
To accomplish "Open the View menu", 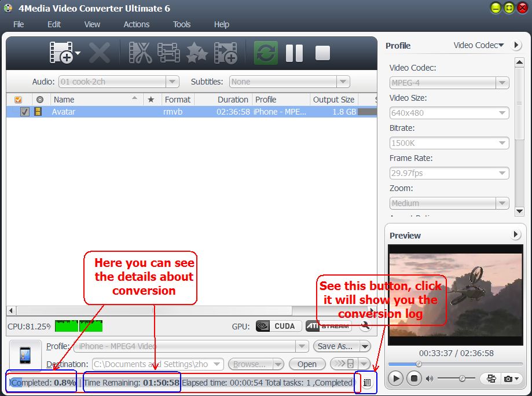I will pyautogui.click(x=92, y=24).
